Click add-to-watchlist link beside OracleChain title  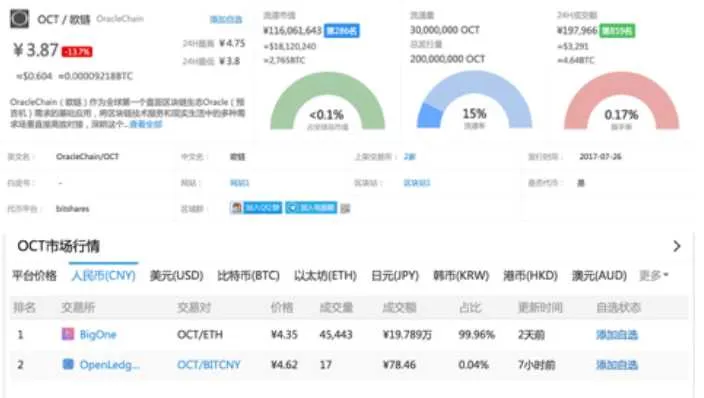tap(226, 19)
